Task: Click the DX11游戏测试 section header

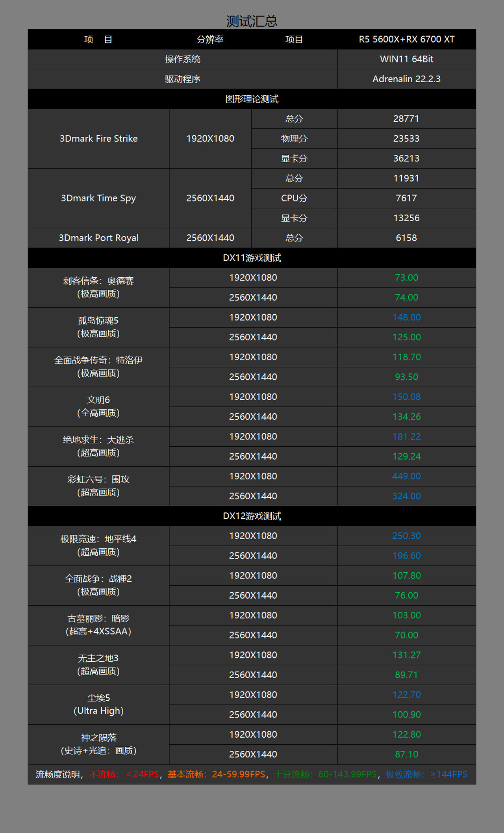Action: click(252, 258)
